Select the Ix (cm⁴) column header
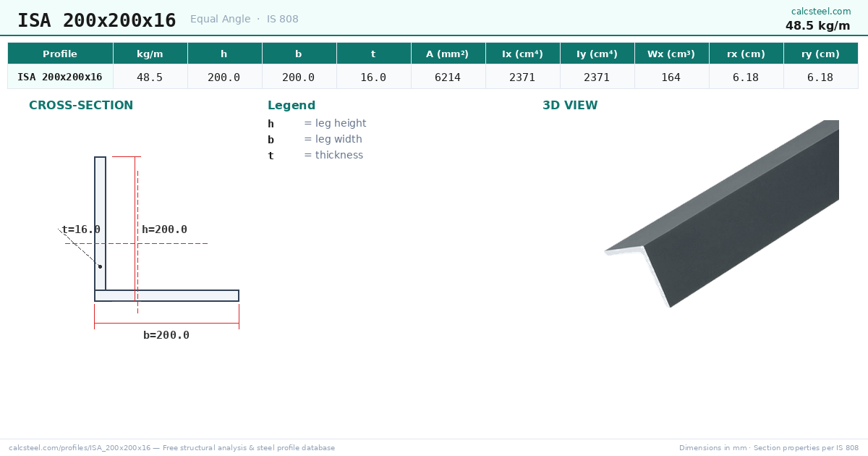The height and width of the screenshot is (456, 868). tap(522, 54)
